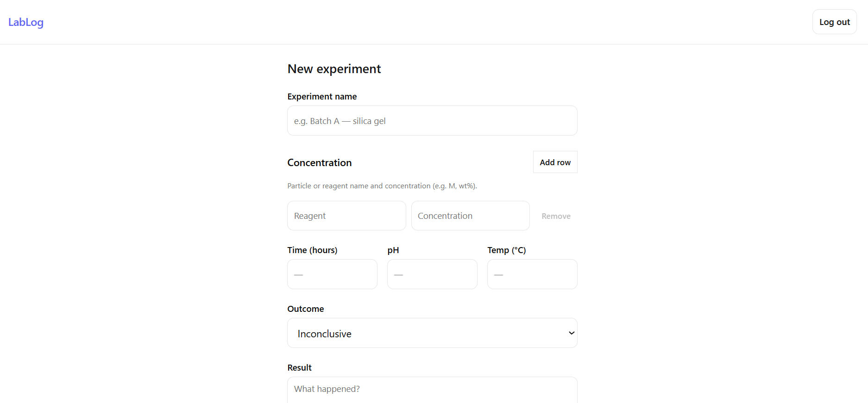Click the Temp (°C) input field
The width and height of the screenshot is (868, 403).
(x=532, y=274)
